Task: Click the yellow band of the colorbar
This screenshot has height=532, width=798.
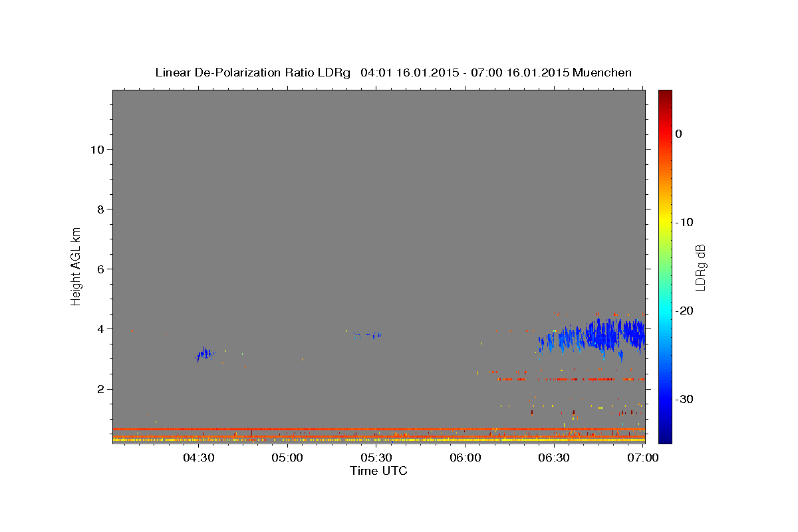Action: (x=665, y=219)
